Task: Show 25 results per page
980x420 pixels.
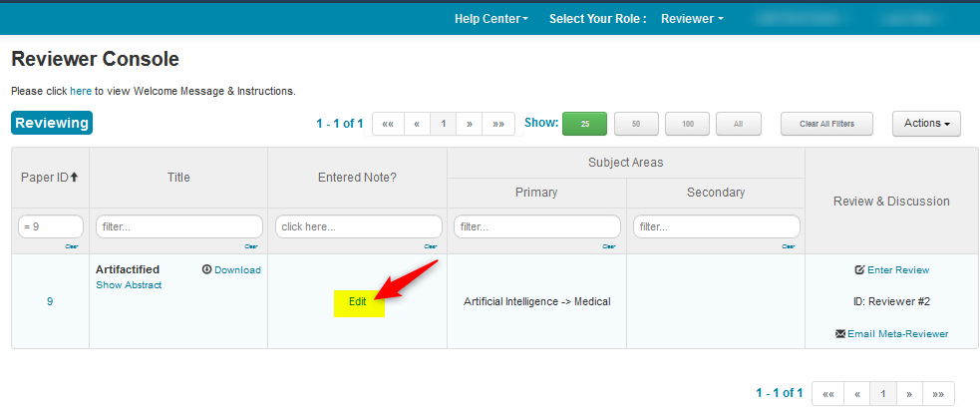Action: tap(584, 124)
